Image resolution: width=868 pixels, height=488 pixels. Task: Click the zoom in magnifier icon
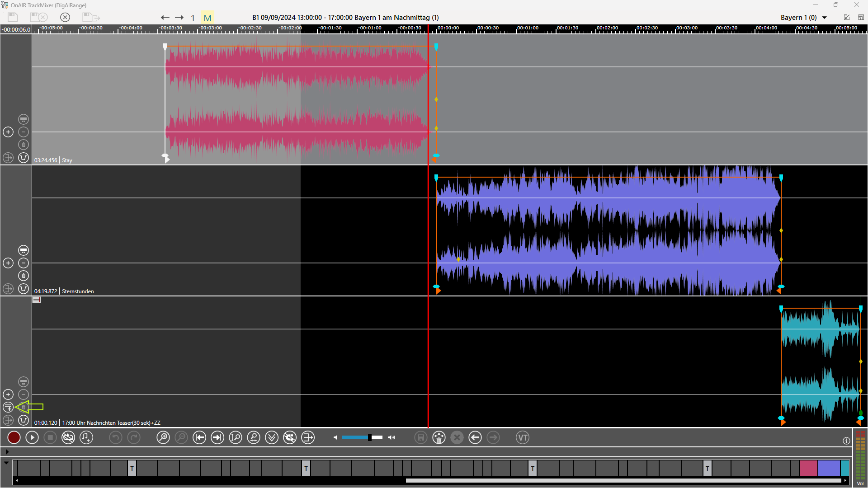point(163,437)
